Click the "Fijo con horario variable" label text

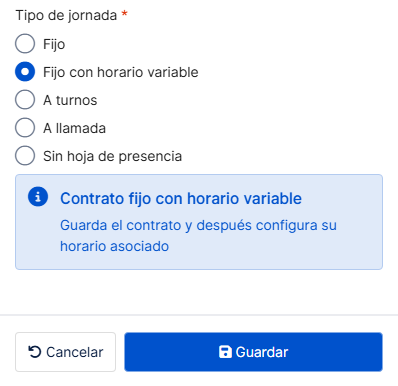(x=121, y=72)
